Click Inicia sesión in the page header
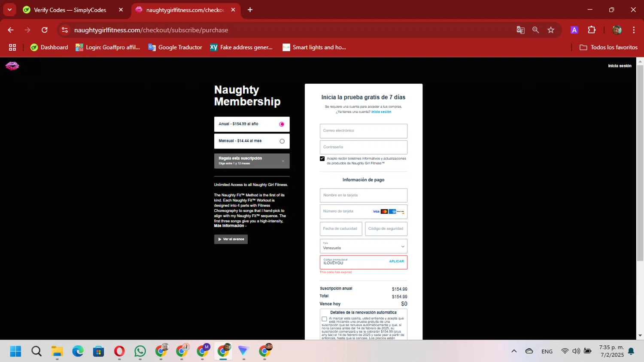The width and height of the screenshot is (644, 362). pos(620,66)
